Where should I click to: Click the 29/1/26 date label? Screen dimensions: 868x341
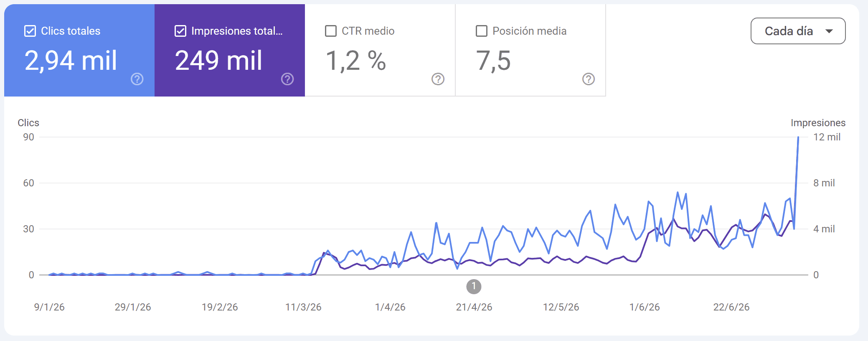(133, 307)
